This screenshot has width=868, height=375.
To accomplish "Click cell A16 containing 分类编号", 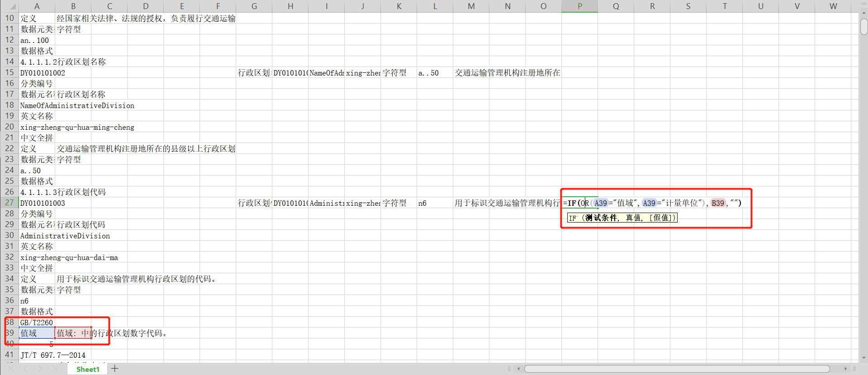I will [x=37, y=83].
